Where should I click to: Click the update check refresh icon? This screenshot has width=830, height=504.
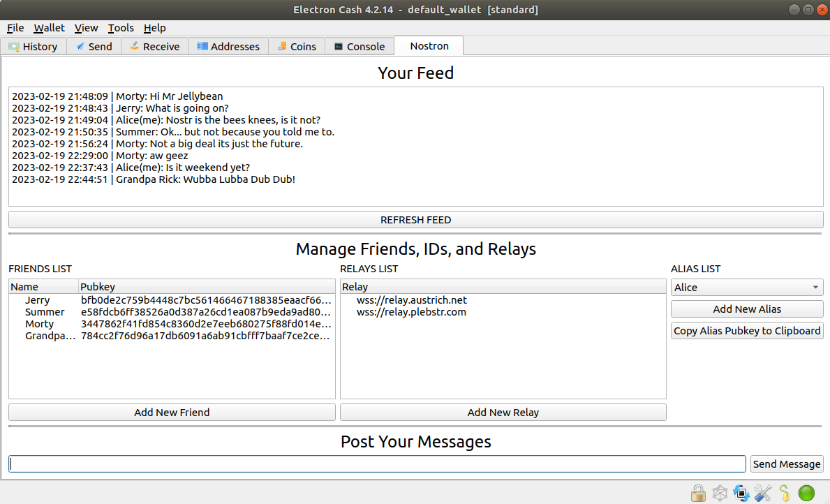[x=741, y=493]
